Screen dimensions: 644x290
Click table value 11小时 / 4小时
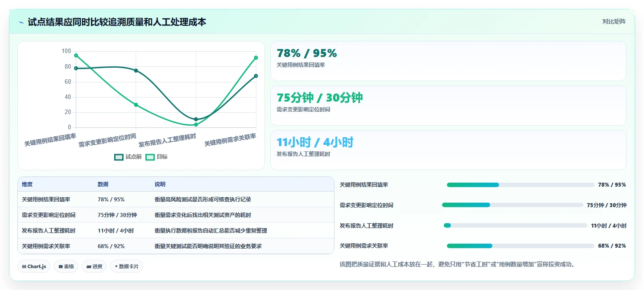tap(116, 231)
